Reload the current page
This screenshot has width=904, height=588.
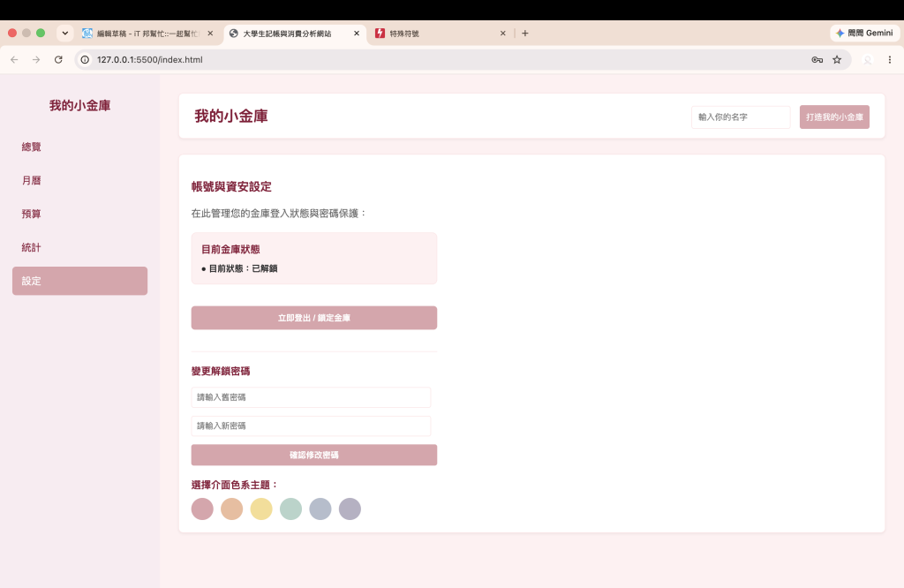pos(58,59)
